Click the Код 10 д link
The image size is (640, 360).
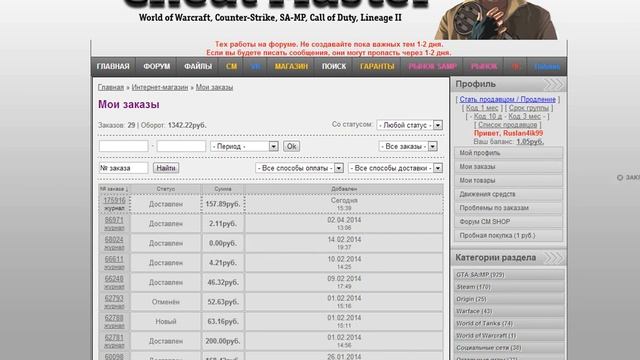click(x=488, y=116)
